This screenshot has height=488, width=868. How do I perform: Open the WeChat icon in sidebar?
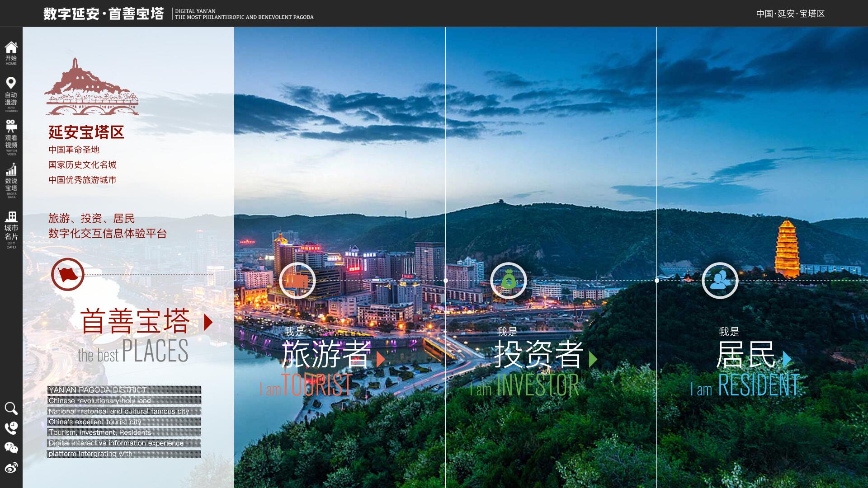(11, 448)
